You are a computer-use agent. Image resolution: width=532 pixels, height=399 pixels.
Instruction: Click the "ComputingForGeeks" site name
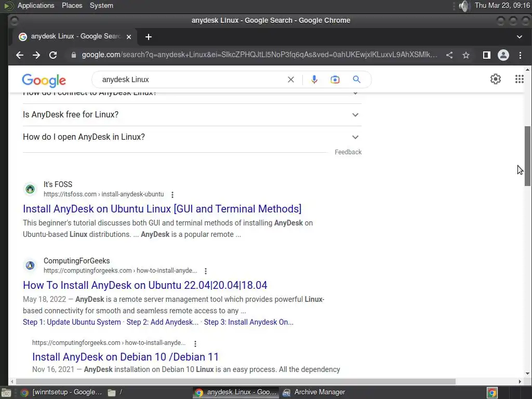tap(77, 261)
